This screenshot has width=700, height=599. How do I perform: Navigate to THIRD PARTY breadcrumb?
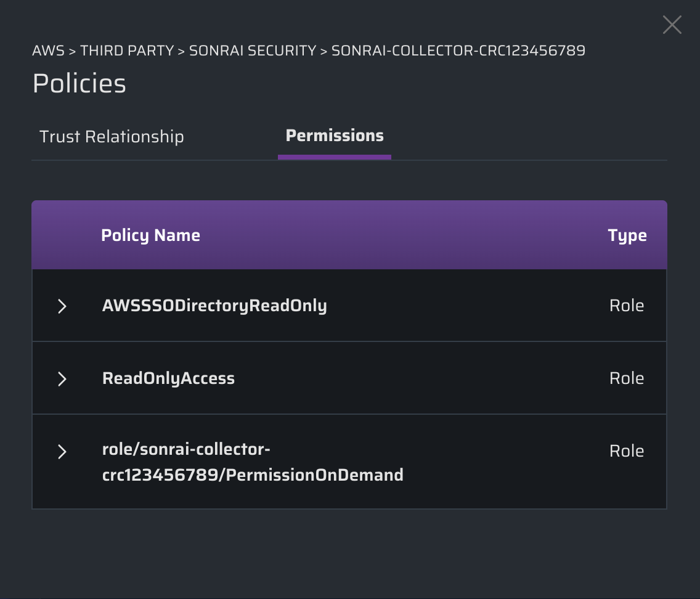point(127,51)
